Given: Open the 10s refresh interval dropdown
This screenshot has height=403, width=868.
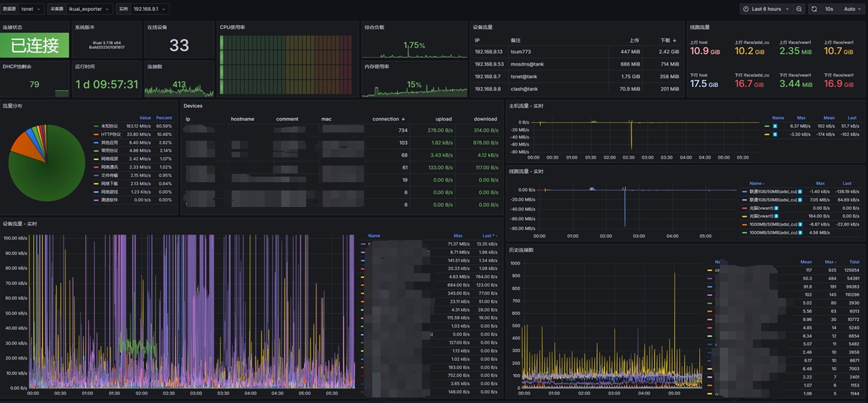Looking at the screenshot, I should click(x=829, y=9).
